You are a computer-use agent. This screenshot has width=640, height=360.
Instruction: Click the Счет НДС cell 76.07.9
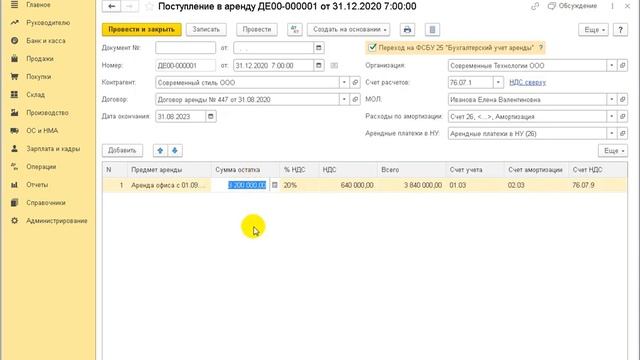pyautogui.click(x=598, y=185)
